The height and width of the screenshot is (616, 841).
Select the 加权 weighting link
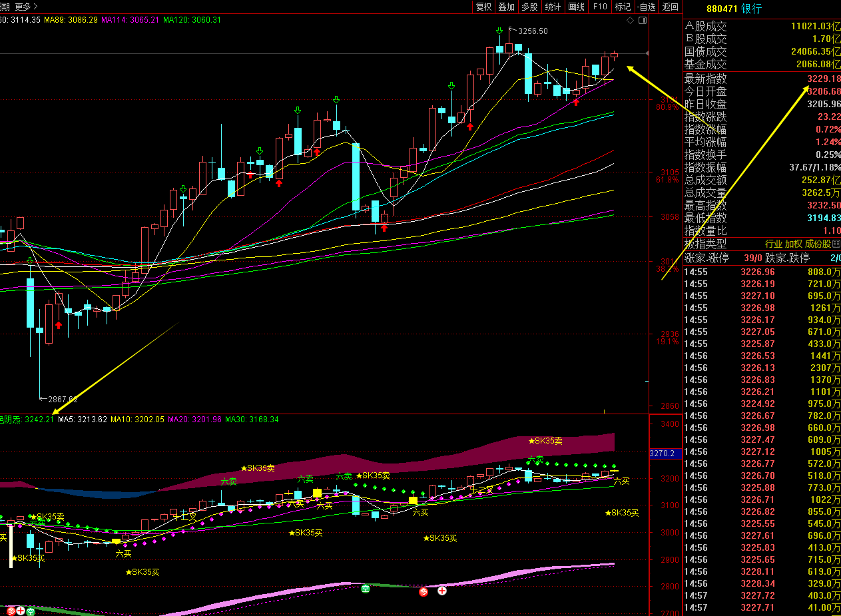[793, 244]
